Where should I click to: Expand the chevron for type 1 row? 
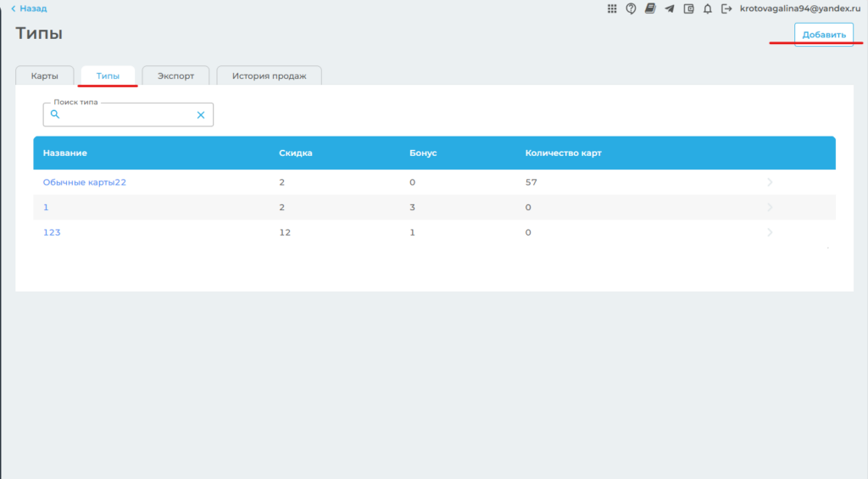[x=770, y=208]
